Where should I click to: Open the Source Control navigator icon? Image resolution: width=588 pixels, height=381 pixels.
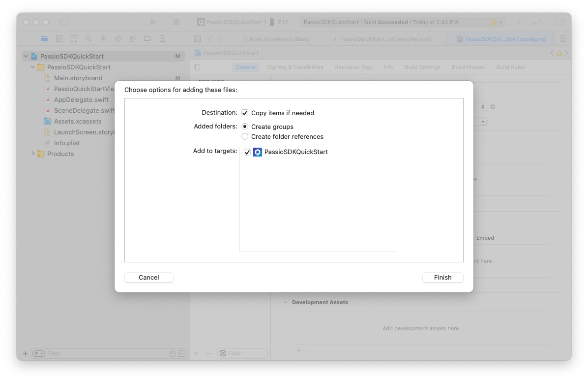(x=59, y=39)
